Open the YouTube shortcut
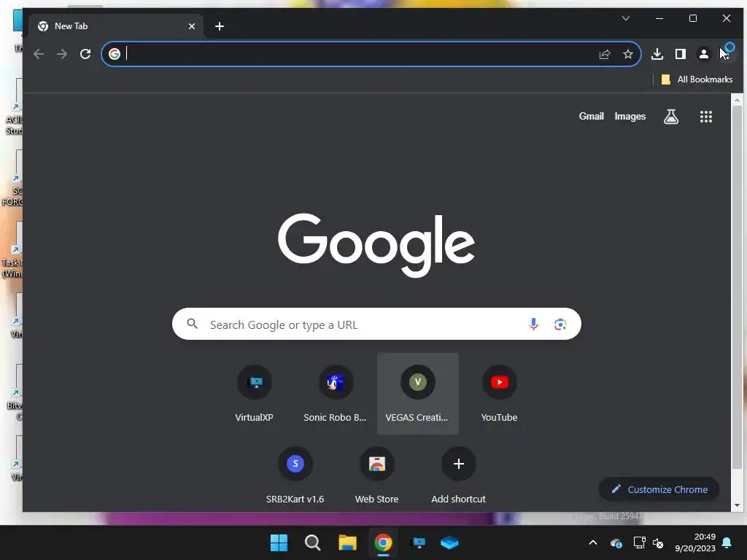The width and height of the screenshot is (747, 560). pyautogui.click(x=499, y=394)
